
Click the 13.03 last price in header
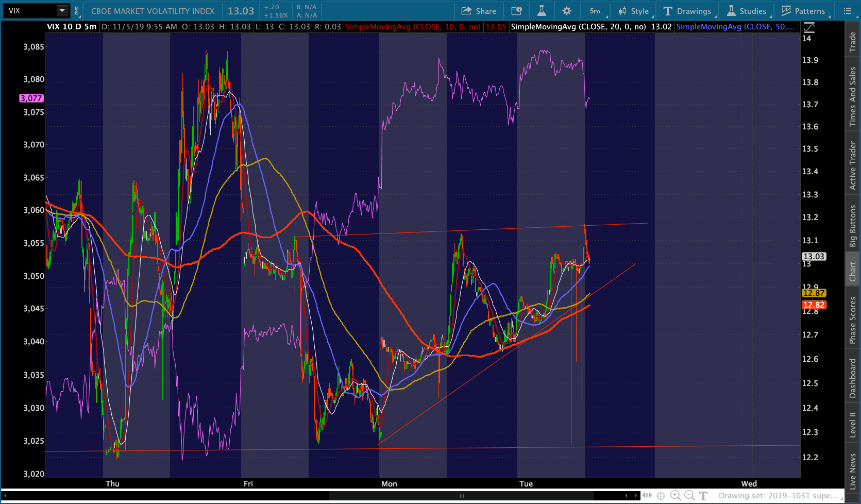pos(241,11)
